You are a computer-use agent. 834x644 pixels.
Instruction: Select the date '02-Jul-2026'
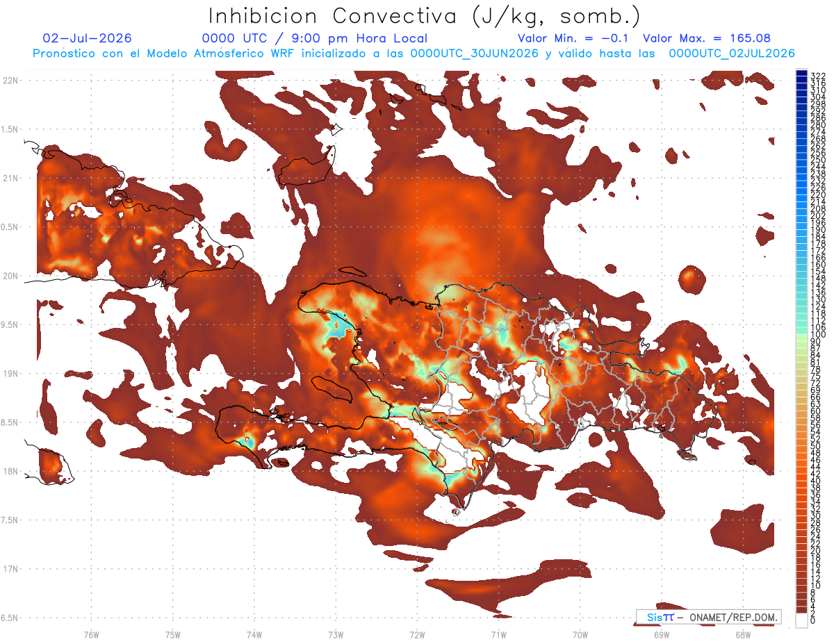coord(87,39)
